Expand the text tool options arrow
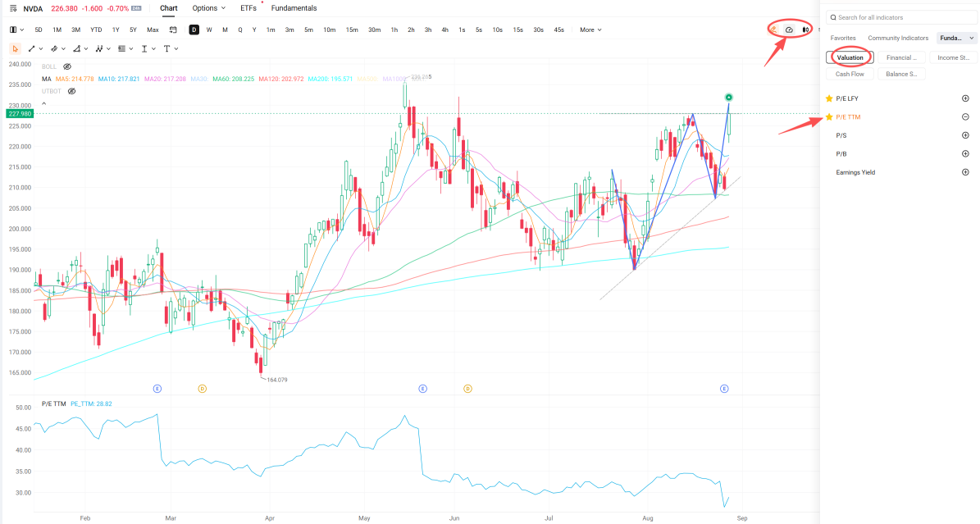 [x=176, y=48]
